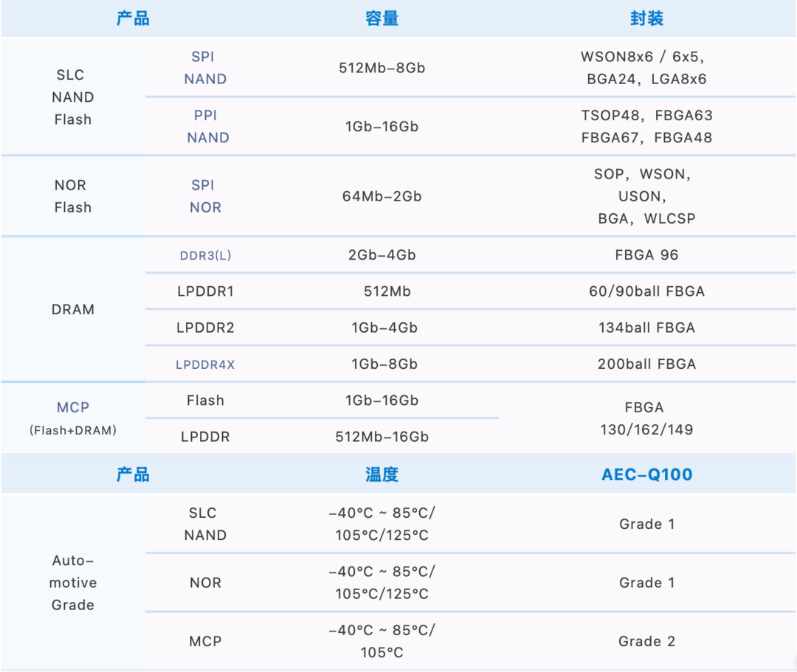Select the SLC NAND Flash category cell
The height and width of the screenshot is (672, 797).
72,97
